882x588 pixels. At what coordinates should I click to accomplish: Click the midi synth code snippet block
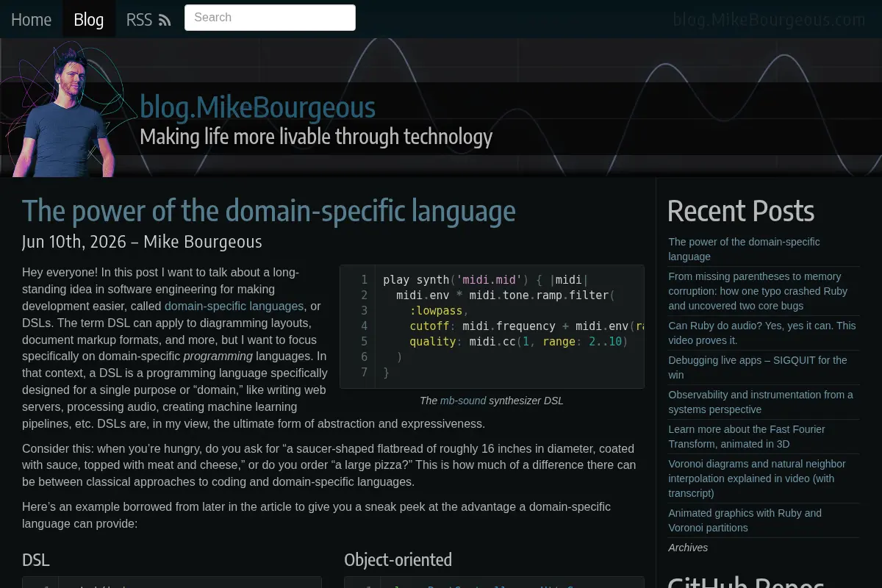(x=492, y=326)
